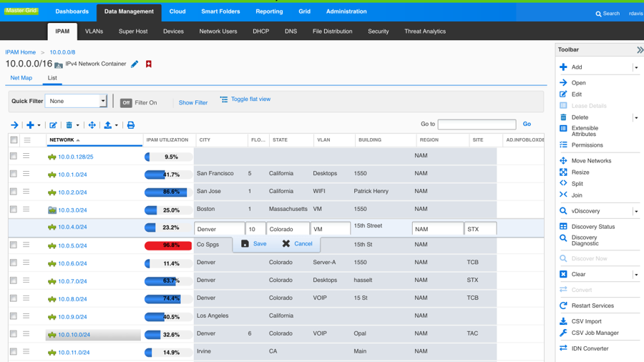
Task: Tick the select-all checkbox in table header
Action: coord(14,140)
